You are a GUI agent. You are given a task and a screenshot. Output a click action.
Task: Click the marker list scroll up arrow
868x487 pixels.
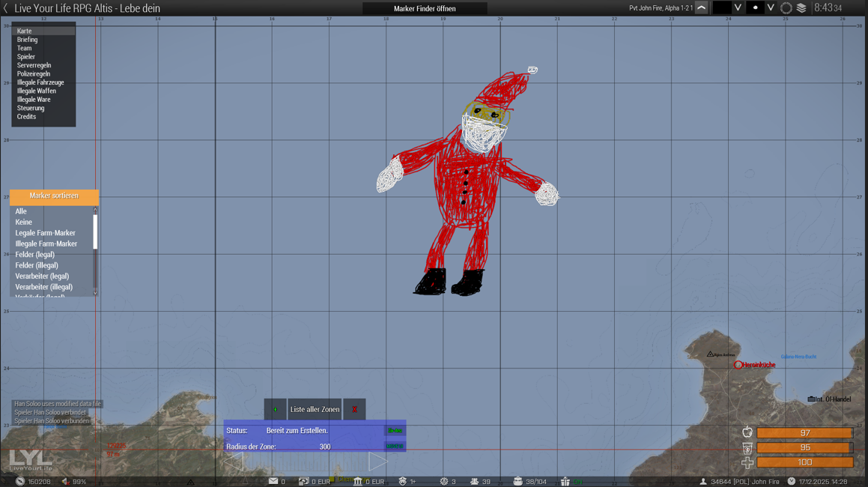tap(95, 210)
